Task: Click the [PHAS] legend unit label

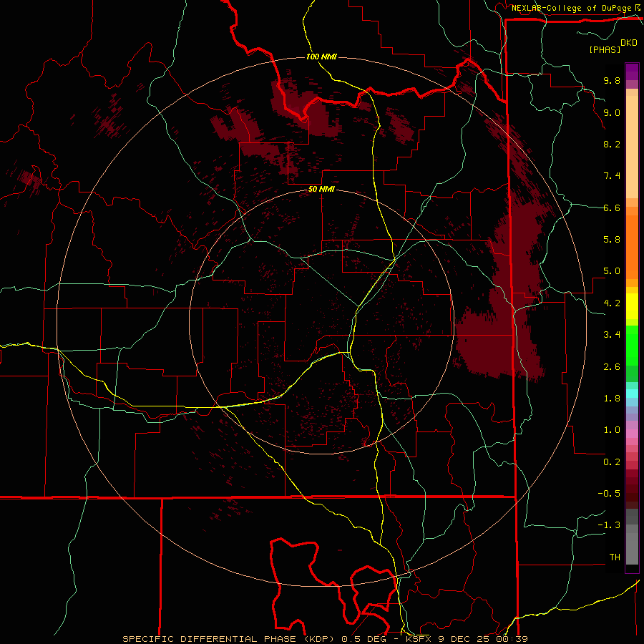Action: [x=605, y=49]
